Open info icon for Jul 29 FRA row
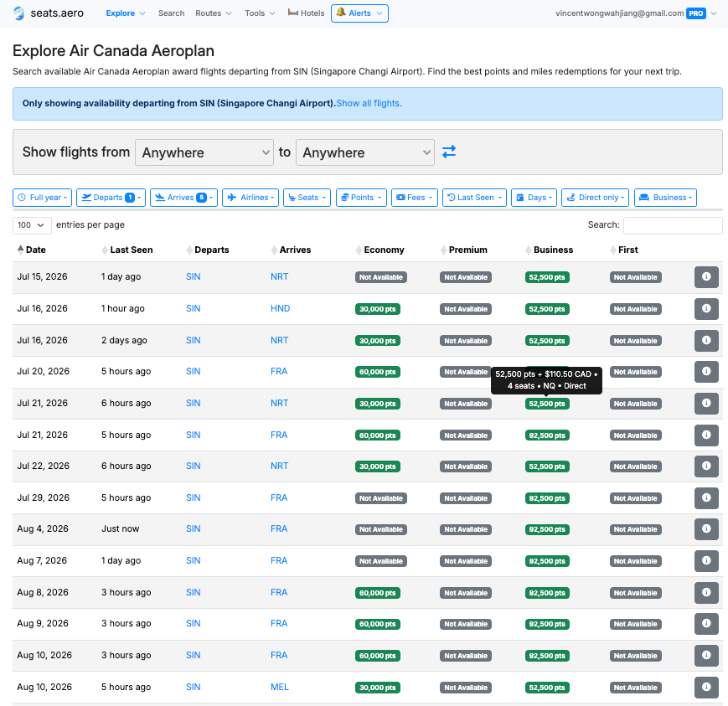 (x=706, y=498)
